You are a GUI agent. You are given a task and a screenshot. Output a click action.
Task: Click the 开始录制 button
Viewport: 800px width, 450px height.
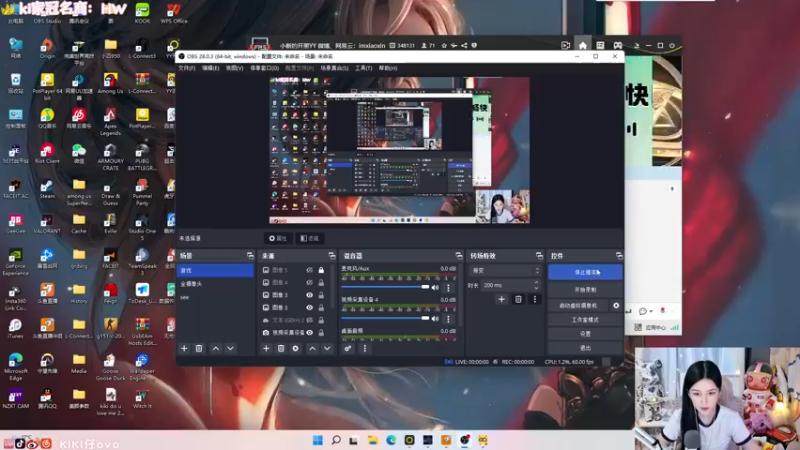(x=585, y=290)
